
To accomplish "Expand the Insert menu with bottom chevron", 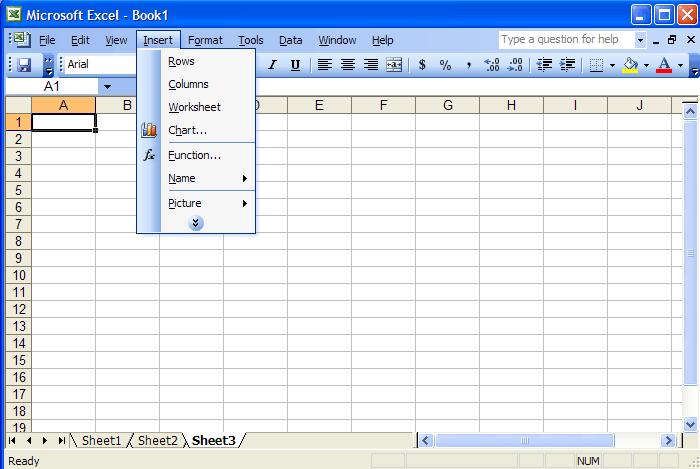I will pyautogui.click(x=196, y=223).
